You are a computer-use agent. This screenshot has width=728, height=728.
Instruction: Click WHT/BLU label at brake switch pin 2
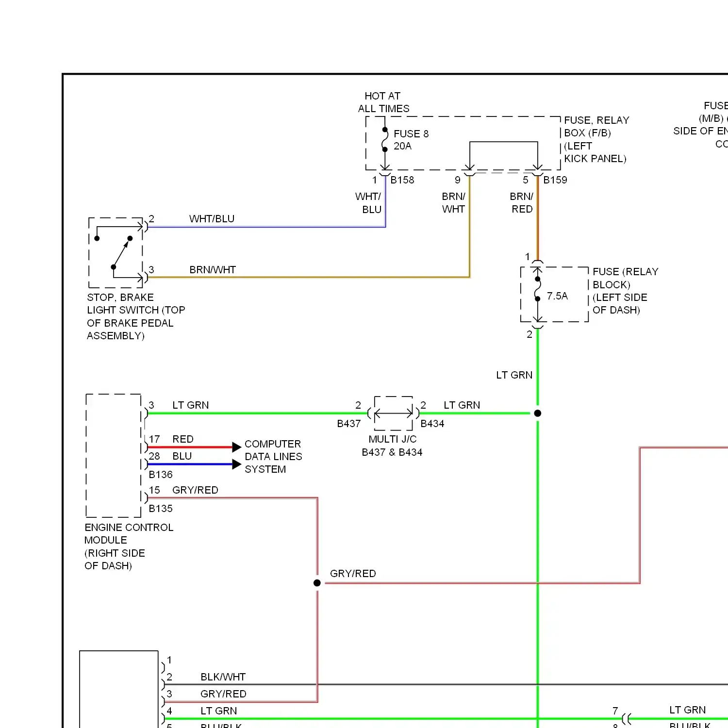point(212,219)
